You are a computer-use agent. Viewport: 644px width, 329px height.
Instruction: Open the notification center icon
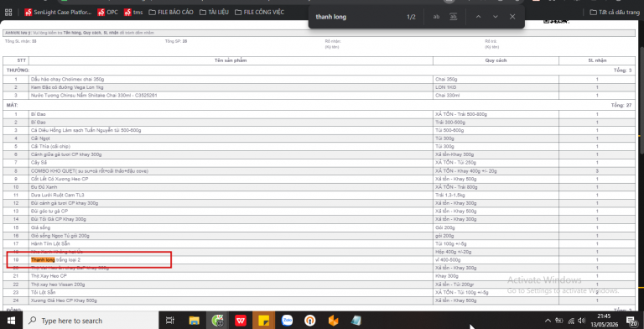(x=631, y=321)
